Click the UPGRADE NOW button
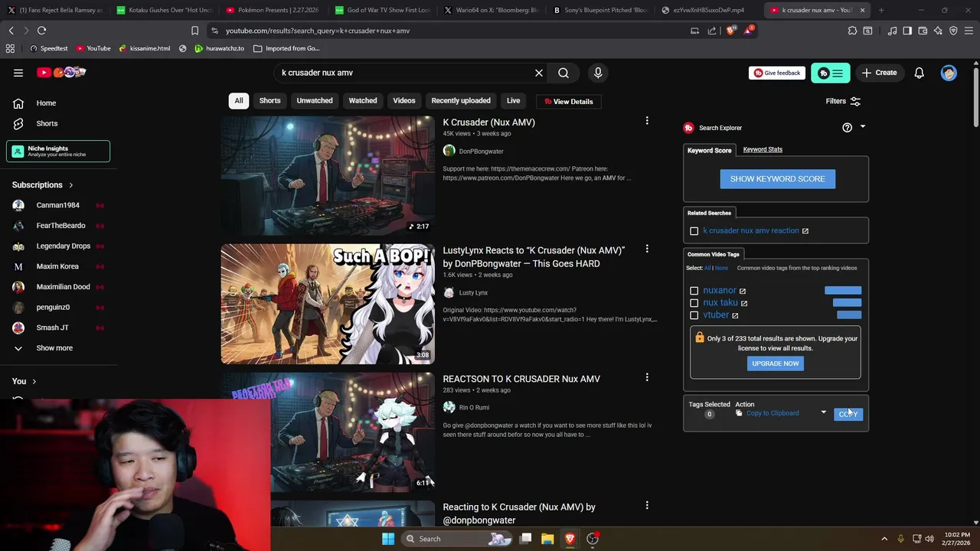The height and width of the screenshot is (551, 980). [775, 364]
